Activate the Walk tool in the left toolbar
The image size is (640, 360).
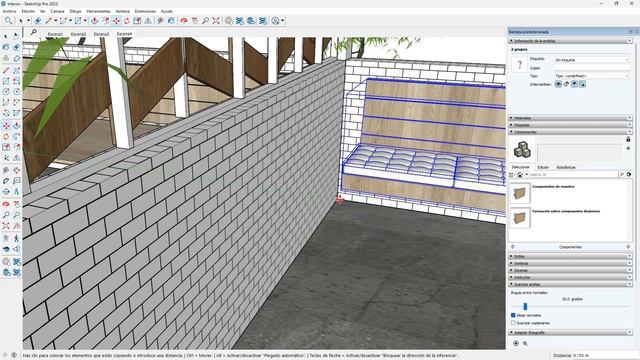(x=16, y=238)
